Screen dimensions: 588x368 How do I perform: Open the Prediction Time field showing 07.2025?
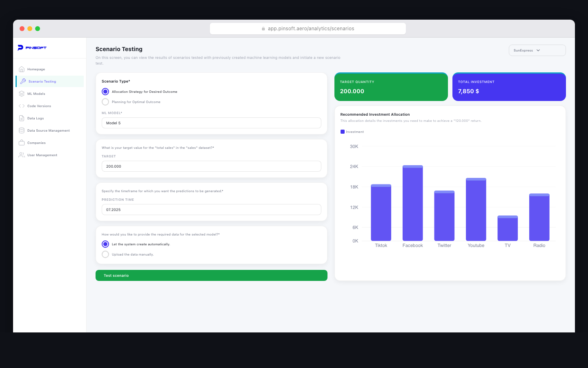click(211, 210)
